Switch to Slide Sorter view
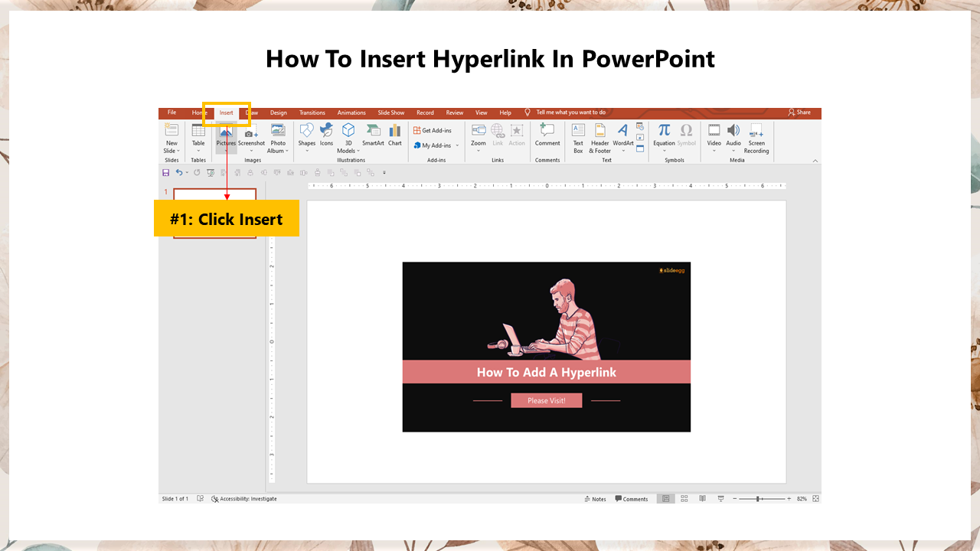 (x=684, y=499)
